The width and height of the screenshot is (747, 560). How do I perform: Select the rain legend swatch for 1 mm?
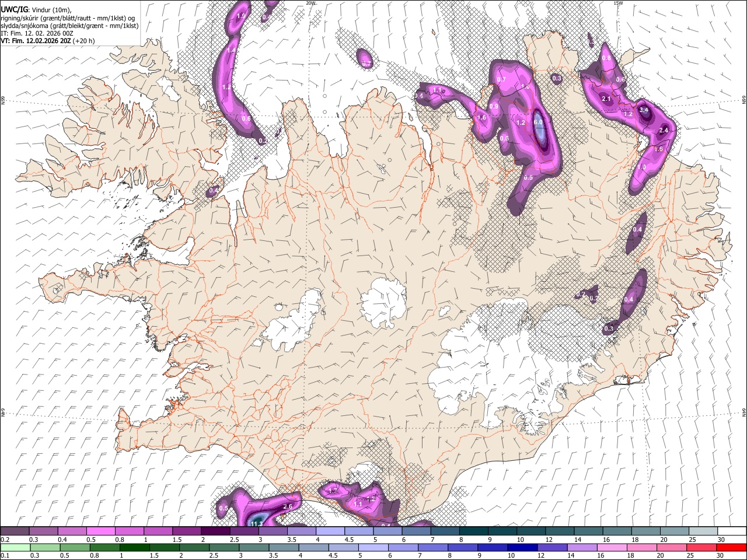pyautogui.click(x=134, y=548)
